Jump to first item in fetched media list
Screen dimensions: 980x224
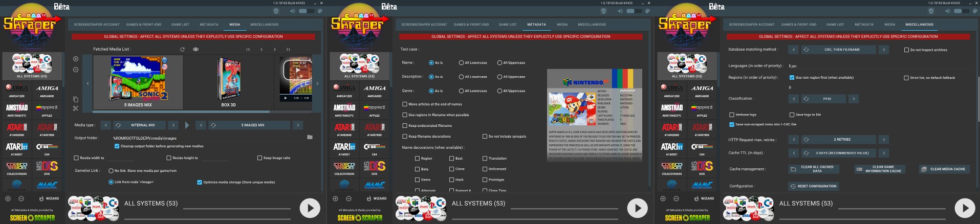[x=248, y=50]
